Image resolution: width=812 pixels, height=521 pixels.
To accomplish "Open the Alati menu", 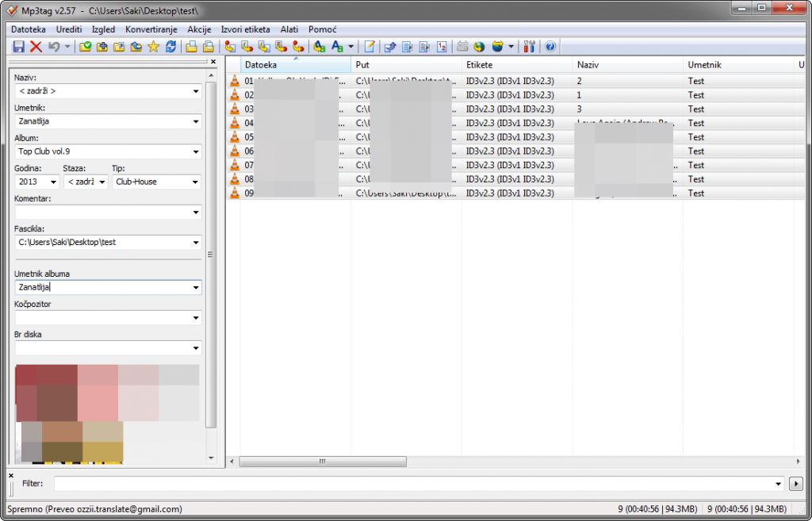I will pos(289,29).
